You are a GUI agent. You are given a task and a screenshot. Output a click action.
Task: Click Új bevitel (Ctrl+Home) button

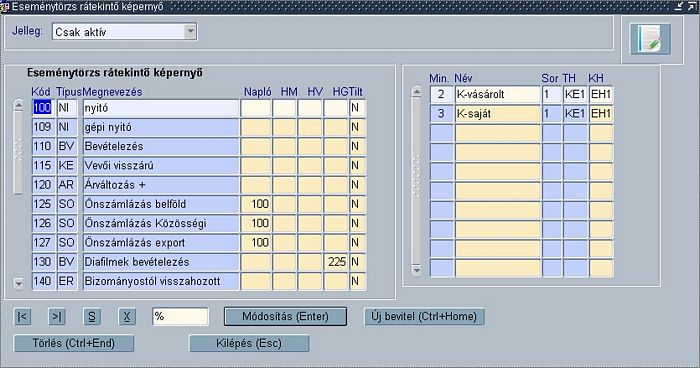(424, 317)
